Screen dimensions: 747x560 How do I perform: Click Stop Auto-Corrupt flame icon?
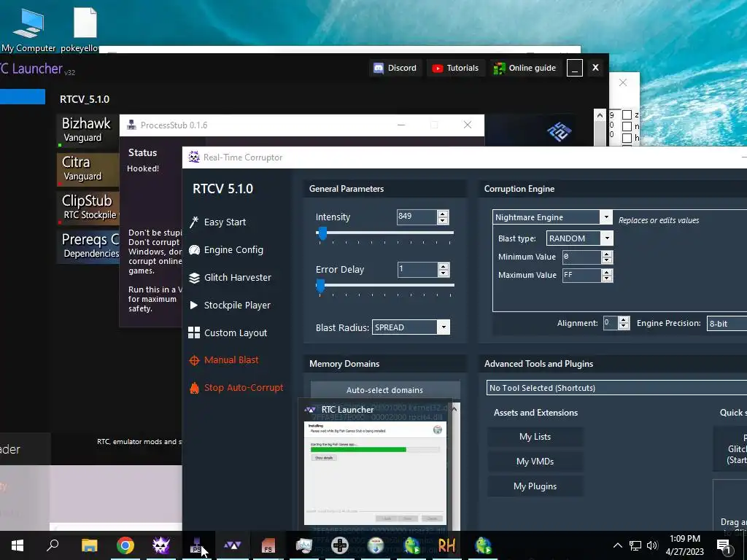tap(194, 388)
